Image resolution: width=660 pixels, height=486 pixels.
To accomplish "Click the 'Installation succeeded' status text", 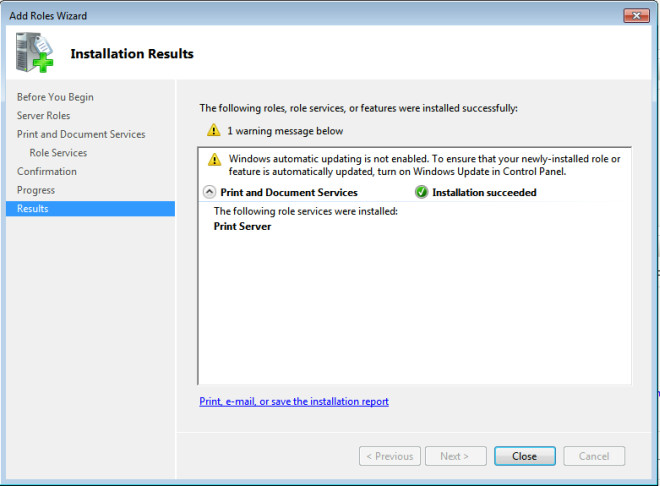I will click(x=484, y=192).
